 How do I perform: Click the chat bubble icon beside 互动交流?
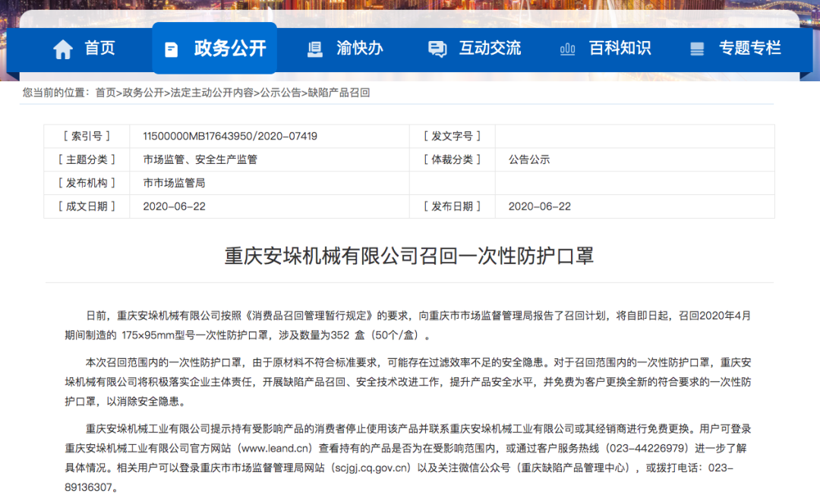pyautogui.click(x=437, y=49)
